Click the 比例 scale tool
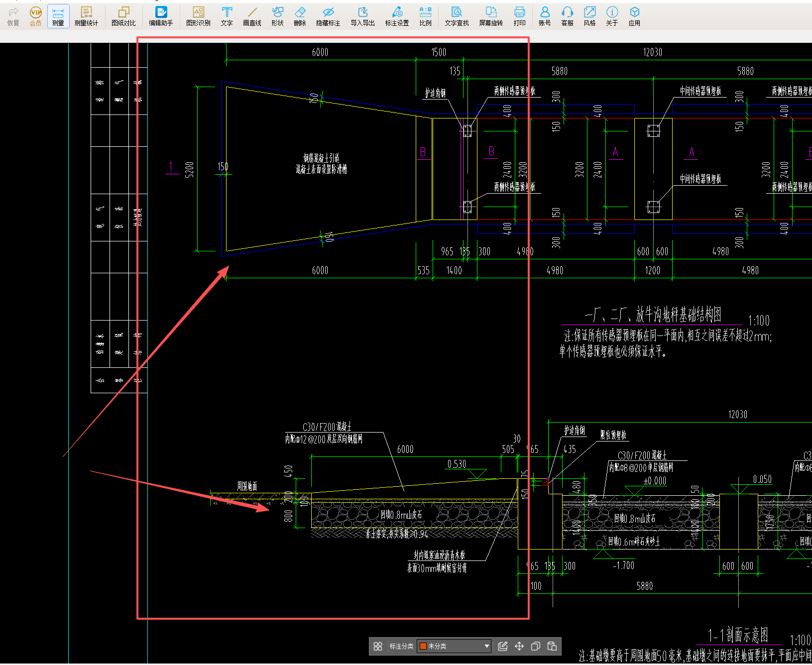812x665 pixels. (x=425, y=16)
